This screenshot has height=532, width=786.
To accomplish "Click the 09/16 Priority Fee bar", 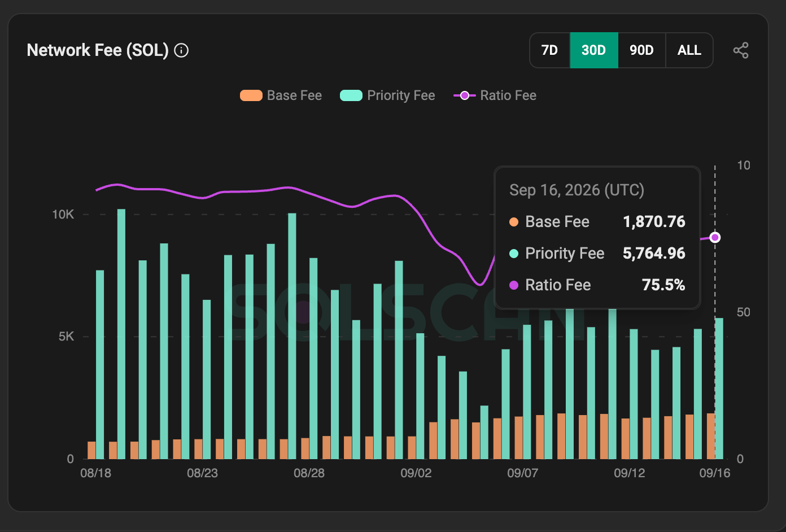I will click(x=719, y=389).
